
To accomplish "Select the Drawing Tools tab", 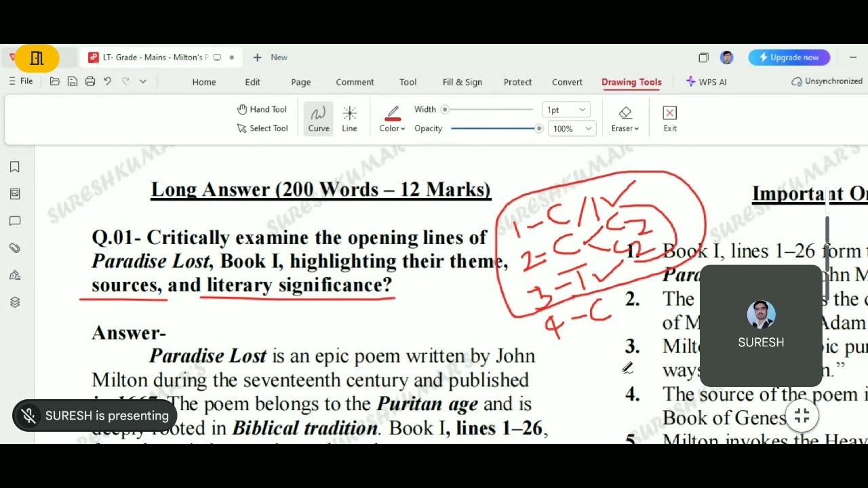I will point(631,82).
